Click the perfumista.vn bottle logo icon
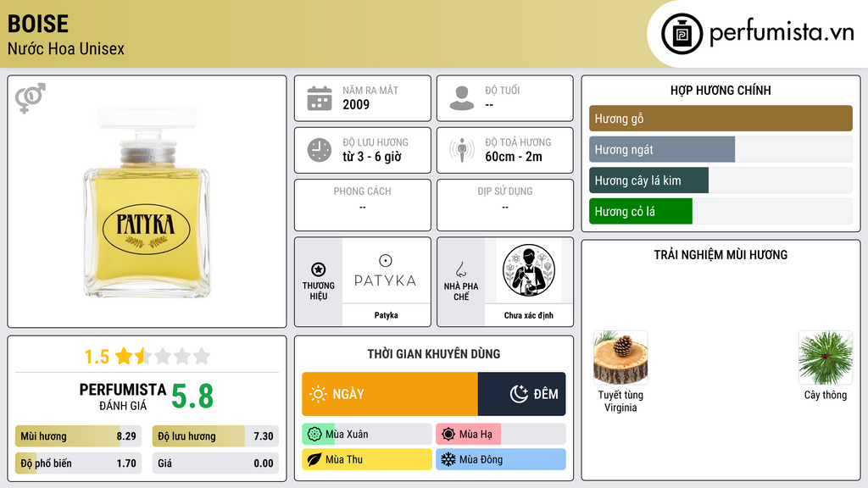 tap(682, 34)
